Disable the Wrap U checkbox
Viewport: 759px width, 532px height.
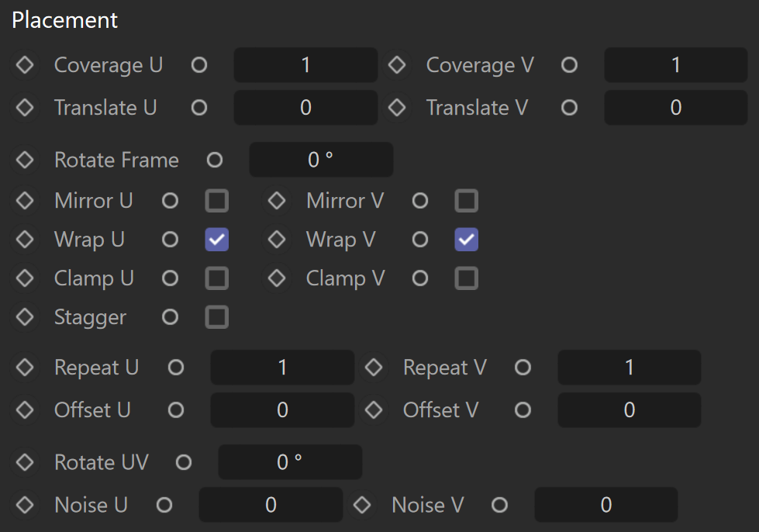click(217, 240)
